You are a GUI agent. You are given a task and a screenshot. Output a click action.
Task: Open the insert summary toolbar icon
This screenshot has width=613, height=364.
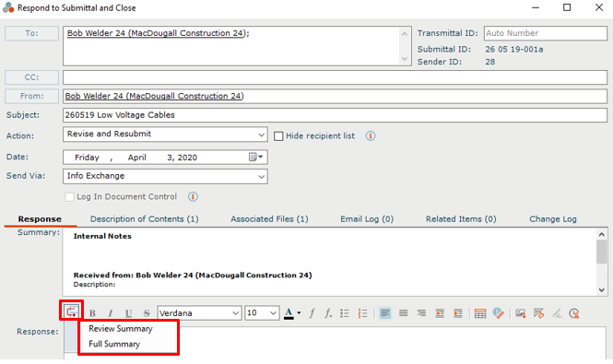pos(72,311)
